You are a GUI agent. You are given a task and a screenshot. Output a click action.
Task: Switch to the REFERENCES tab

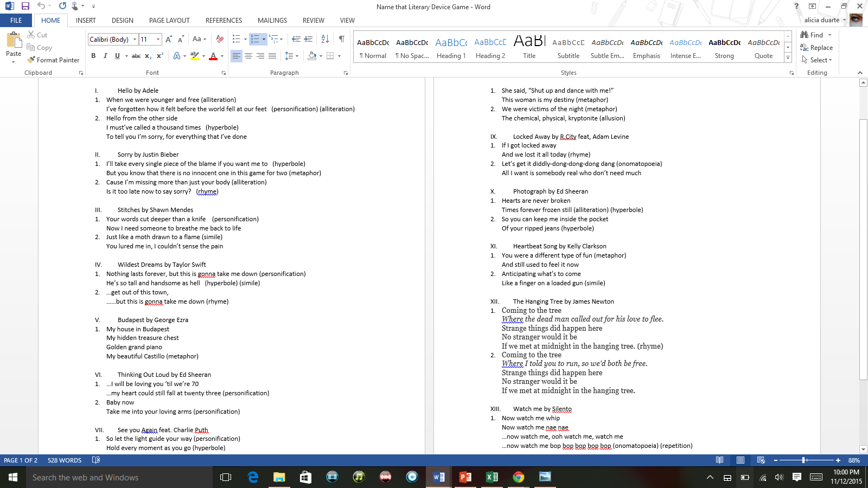pos(224,21)
